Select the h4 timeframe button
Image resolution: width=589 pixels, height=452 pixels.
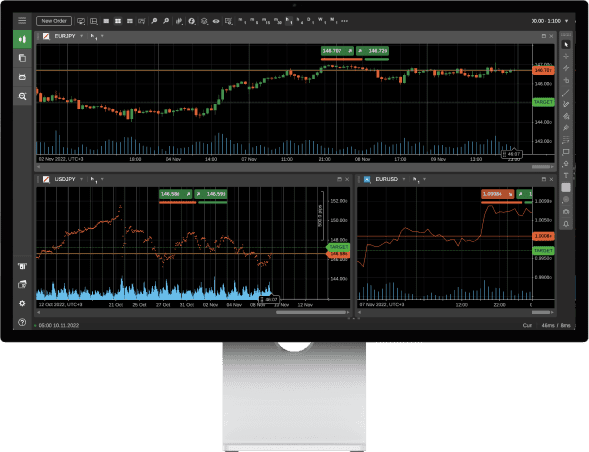[299, 21]
